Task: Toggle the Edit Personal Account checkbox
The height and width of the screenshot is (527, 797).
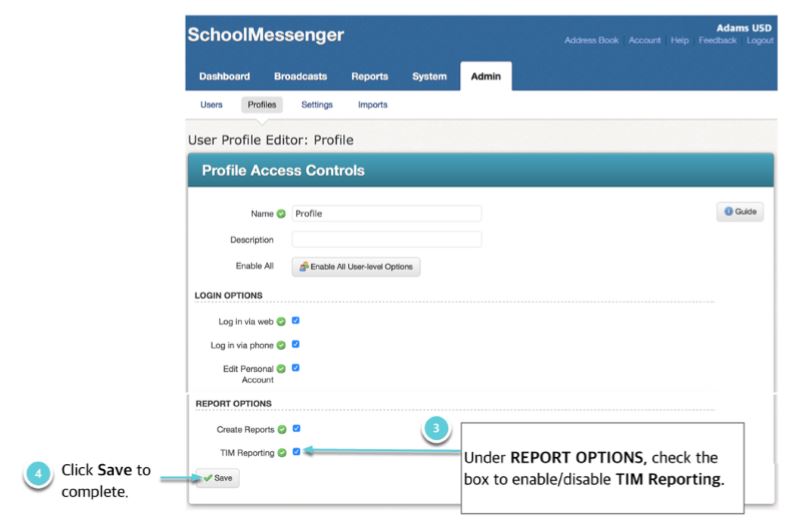Action: (296, 368)
